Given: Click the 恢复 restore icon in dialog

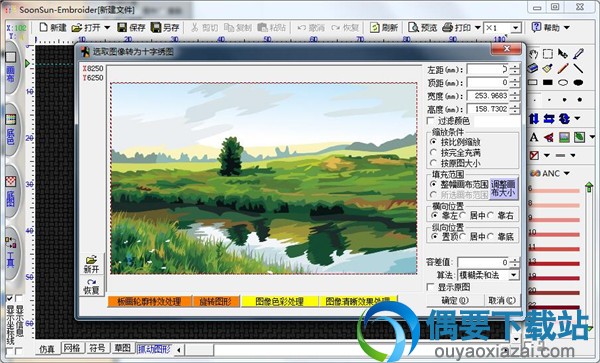Looking at the screenshot, I should coord(91,286).
